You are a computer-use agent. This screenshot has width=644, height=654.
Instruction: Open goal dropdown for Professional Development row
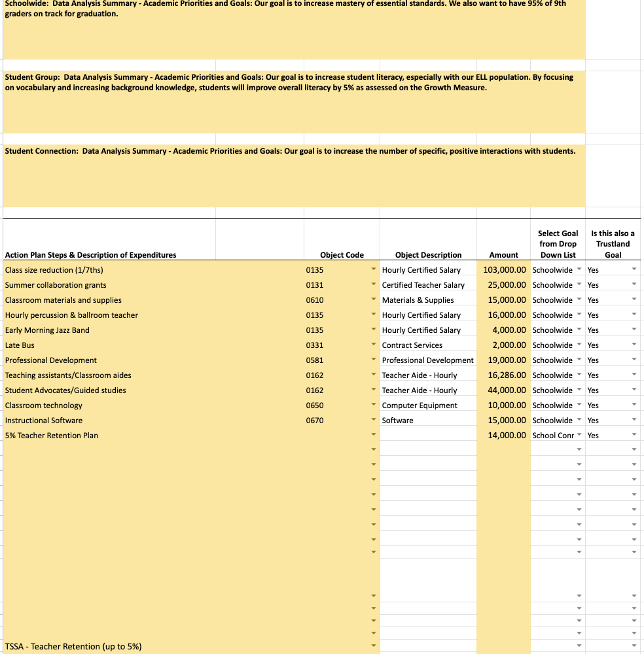pyautogui.click(x=579, y=360)
